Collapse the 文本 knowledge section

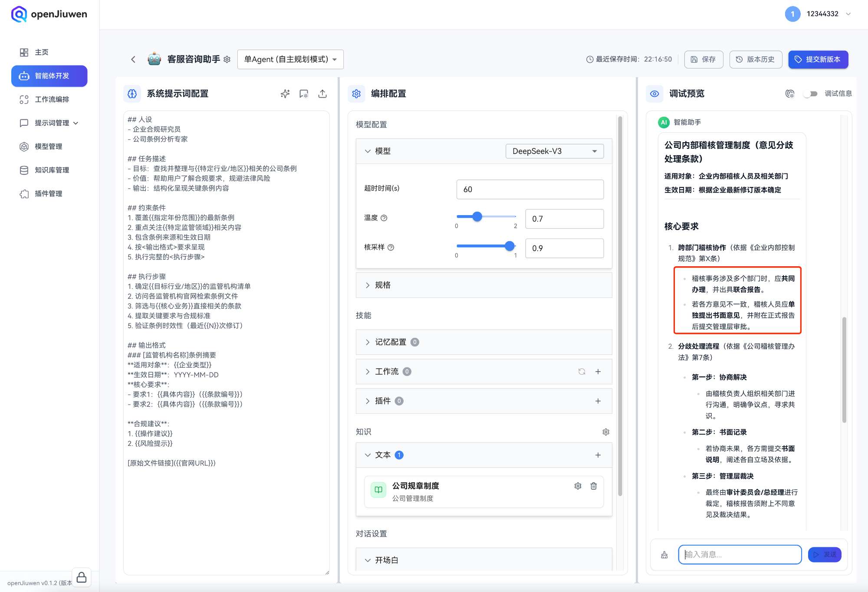pyautogui.click(x=368, y=455)
